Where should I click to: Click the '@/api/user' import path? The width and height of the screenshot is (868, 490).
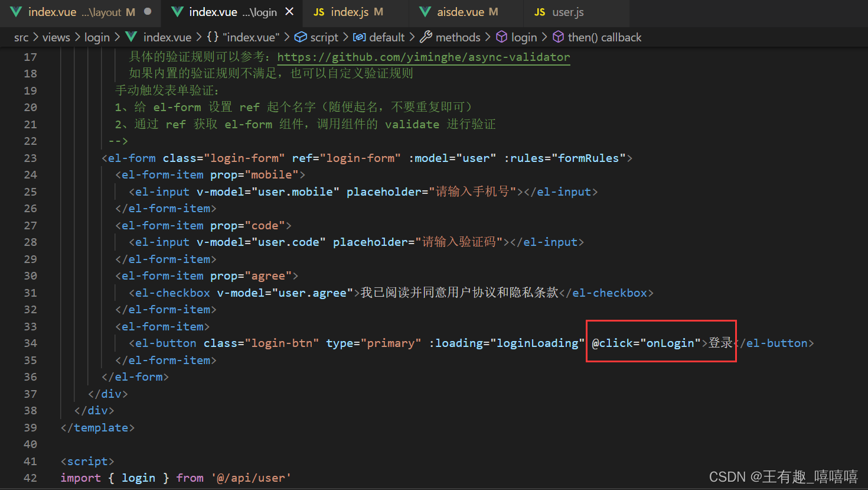click(251, 478)
